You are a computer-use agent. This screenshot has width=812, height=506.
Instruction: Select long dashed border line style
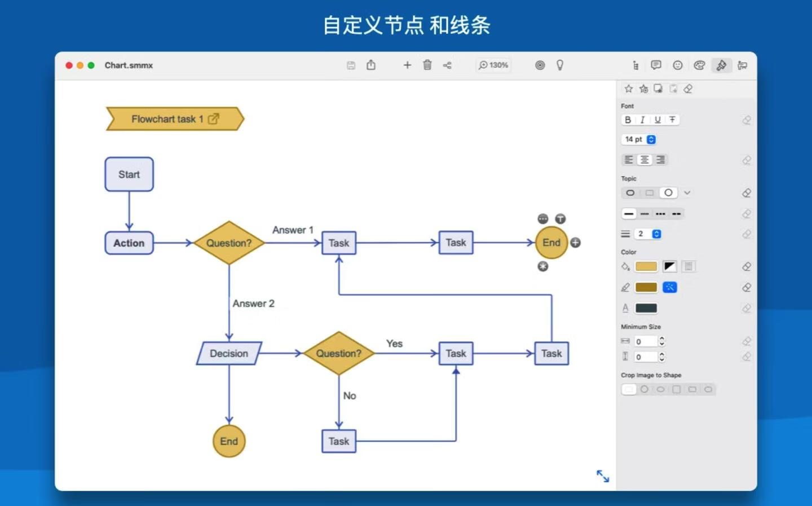[677, 214]
